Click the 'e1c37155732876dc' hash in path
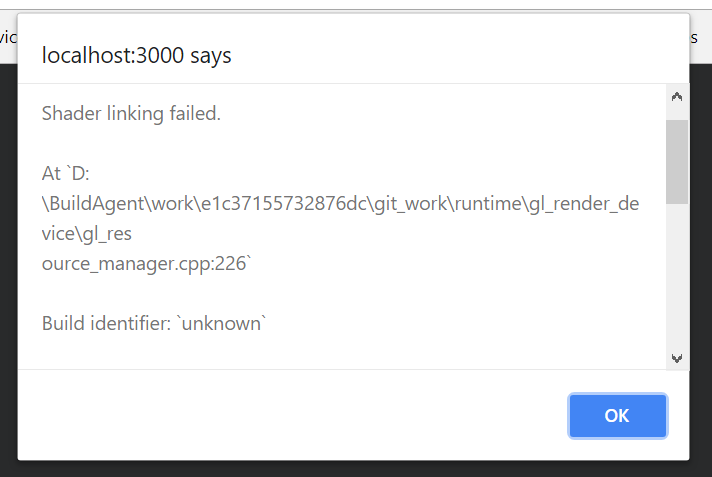Viewport: 712px width, 477px height. [x=284, y=204]
